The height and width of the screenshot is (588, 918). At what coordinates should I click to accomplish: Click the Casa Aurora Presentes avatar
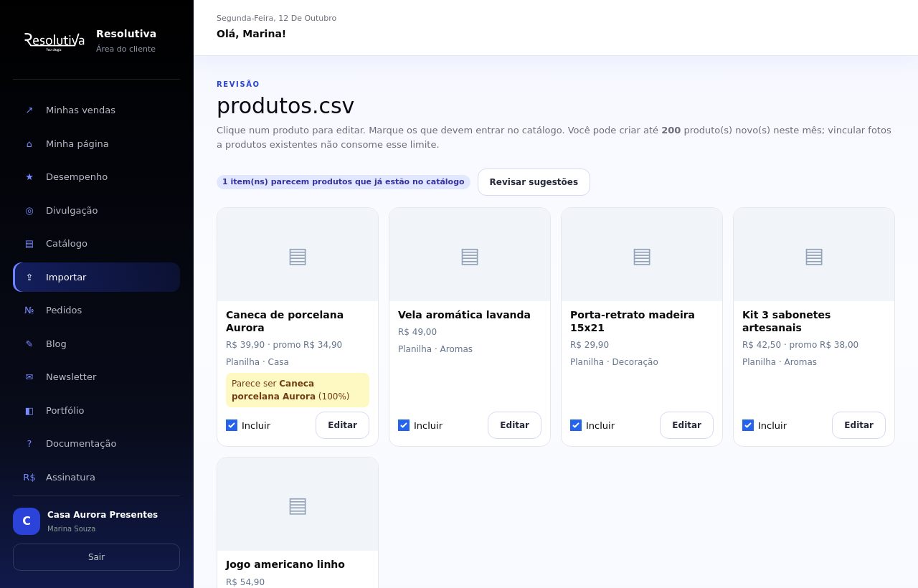point(27,521)
